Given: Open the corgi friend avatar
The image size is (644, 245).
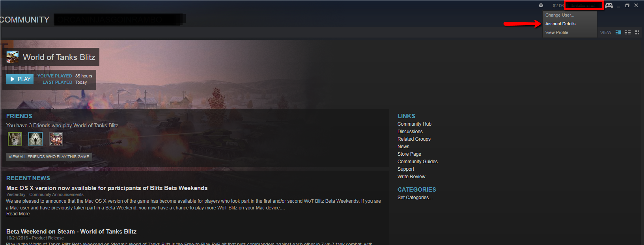Looking at the screenshot, I should point(15,139).
